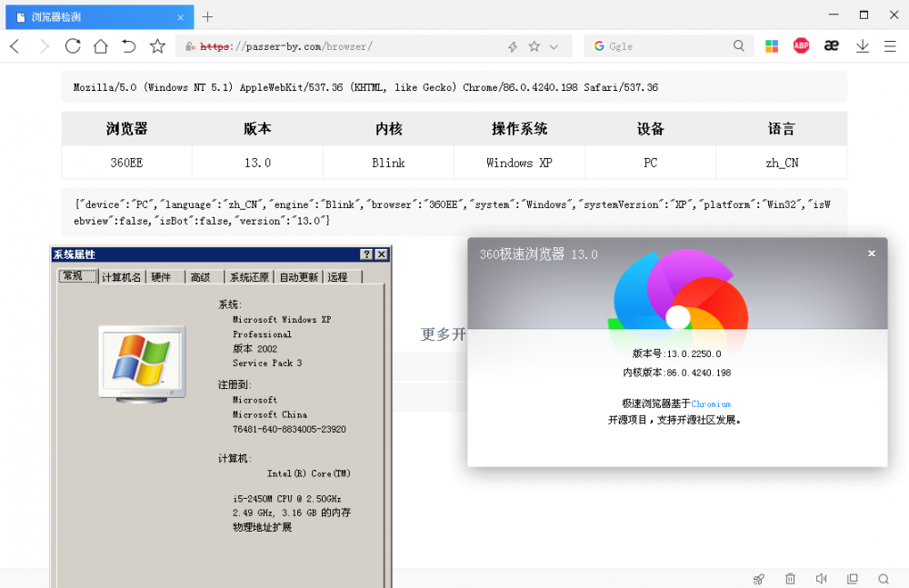Viewport: 909px width, 588px height.
Task: Click the æ translation extension icon
Action: (x=831, y=45)
